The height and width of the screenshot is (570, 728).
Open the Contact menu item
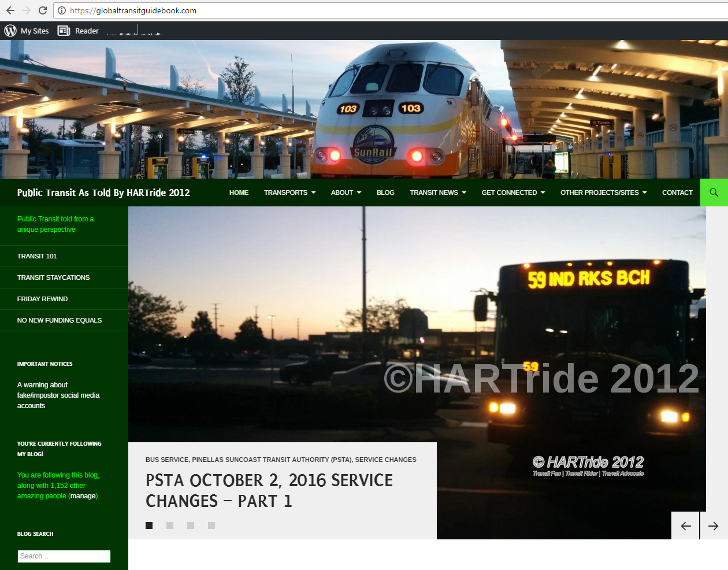pyautogui.click(x=677, y=193)
